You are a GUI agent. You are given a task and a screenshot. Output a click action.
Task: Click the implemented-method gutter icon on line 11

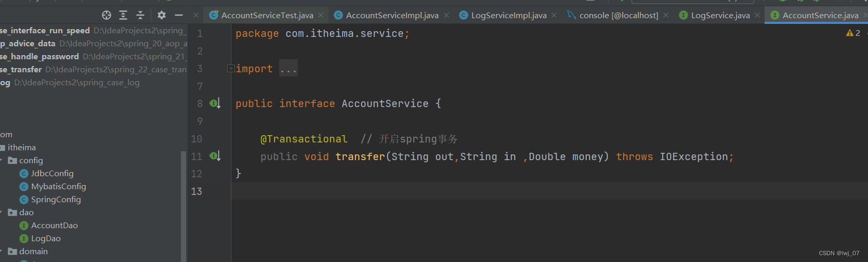pyautogui.click(x=215, y=156)
